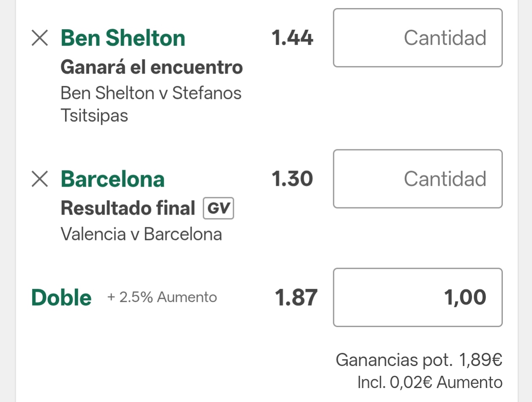Tap the GV badge beside Resultado final
The width and height of the screenshot is (532, 402).
(x=219, y=209)
